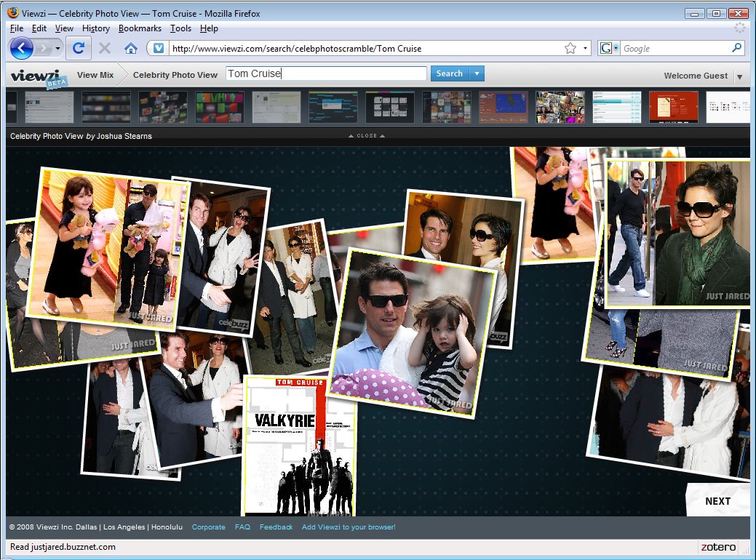Click the magnifier icon in Google search box
The image size is (756, 560).
[x=736, y=48]
